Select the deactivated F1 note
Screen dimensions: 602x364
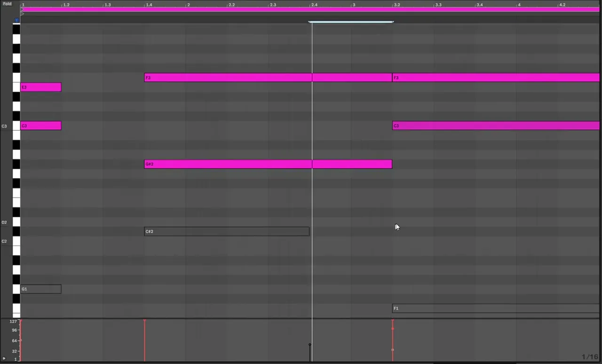point(496,309)
